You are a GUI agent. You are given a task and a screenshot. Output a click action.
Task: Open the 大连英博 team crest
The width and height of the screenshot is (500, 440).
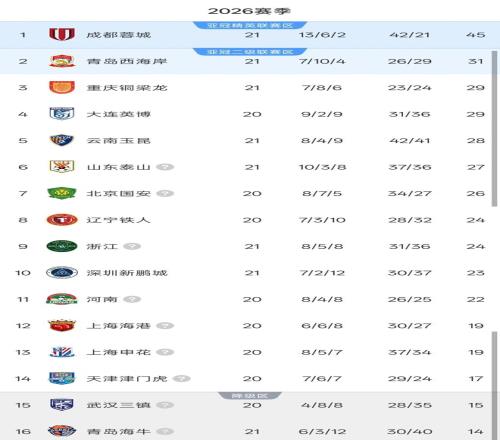point(62,114)
